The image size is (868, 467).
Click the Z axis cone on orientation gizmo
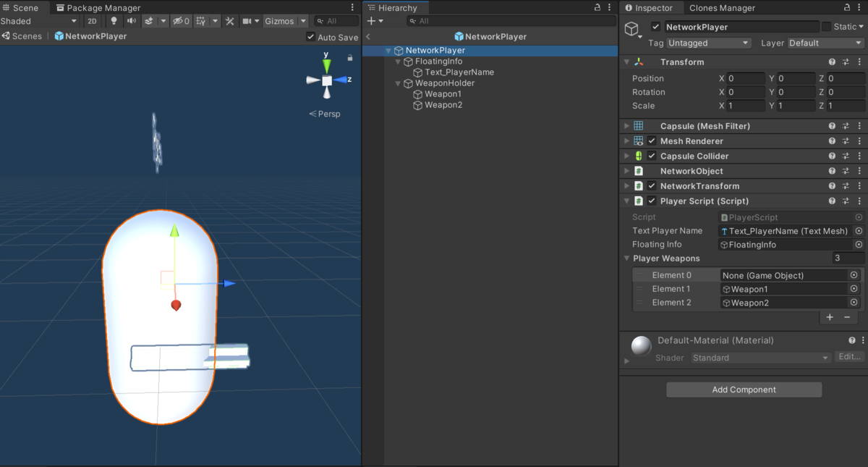pyautogui.click(x=340, y=80)
